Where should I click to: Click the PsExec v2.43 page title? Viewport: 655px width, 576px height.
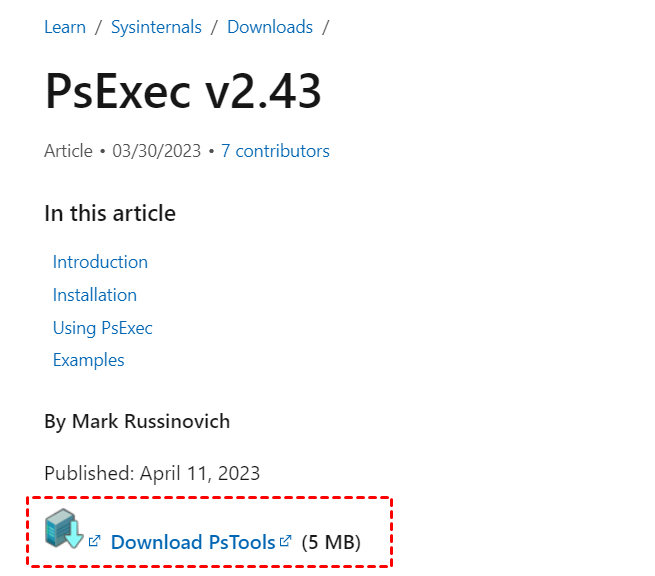coord(183,91)
